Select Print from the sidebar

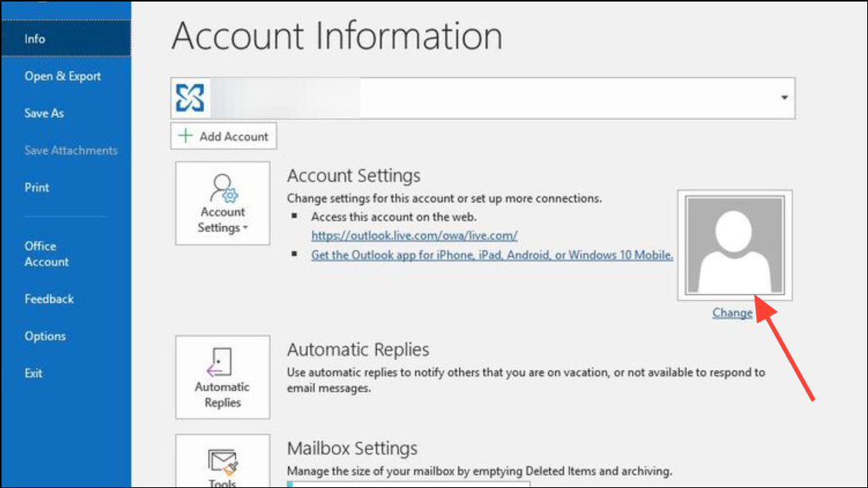pos(37,187)
